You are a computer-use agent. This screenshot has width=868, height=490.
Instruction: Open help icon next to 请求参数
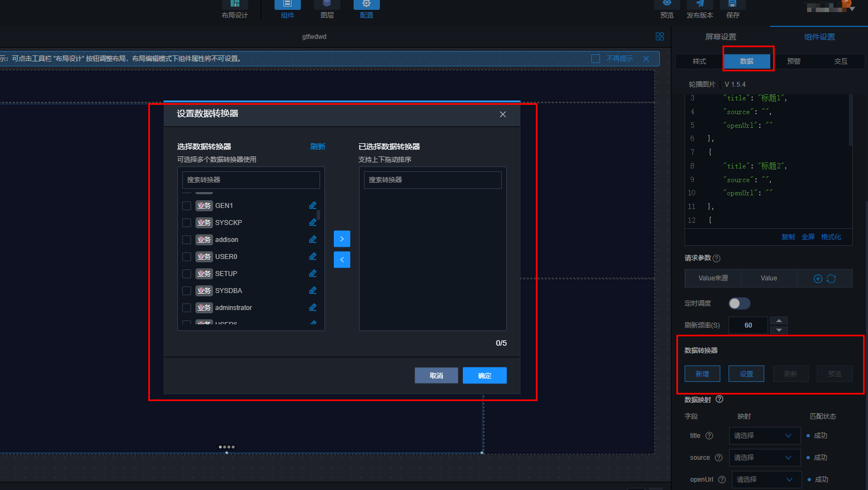pyautogui.click(x=716, y=258)
